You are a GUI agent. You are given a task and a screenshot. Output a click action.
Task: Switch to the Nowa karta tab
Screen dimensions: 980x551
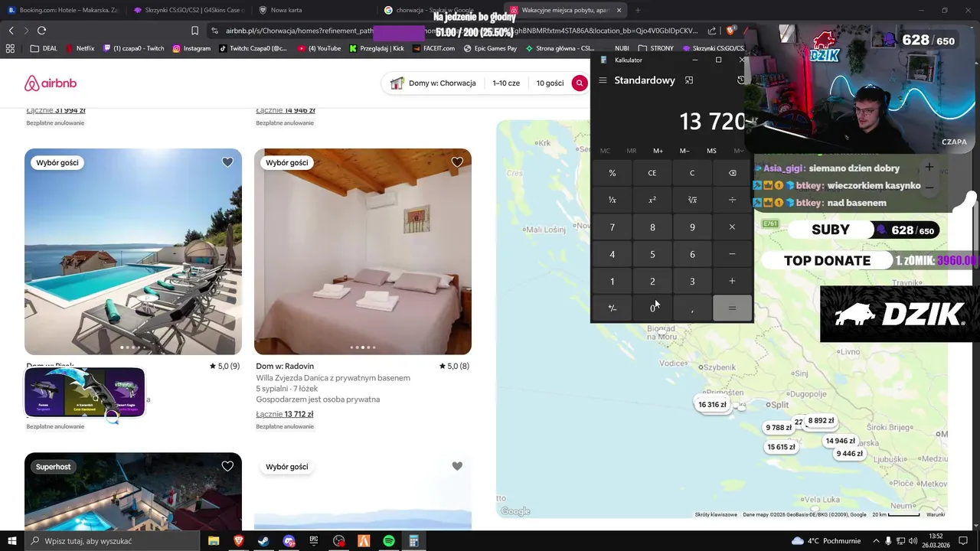314,10
